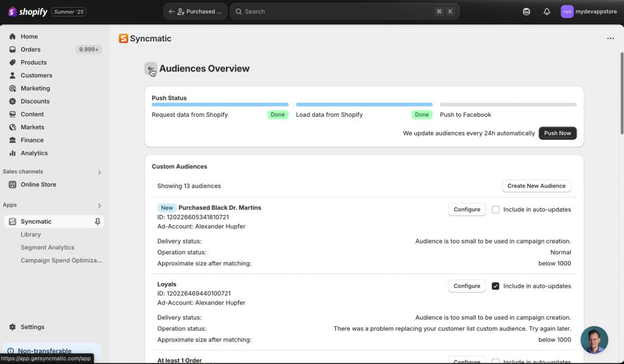This screenshot has width=624, height=364.
Task: Click the page vertical scrollbar
Action: tap(622, 93)
